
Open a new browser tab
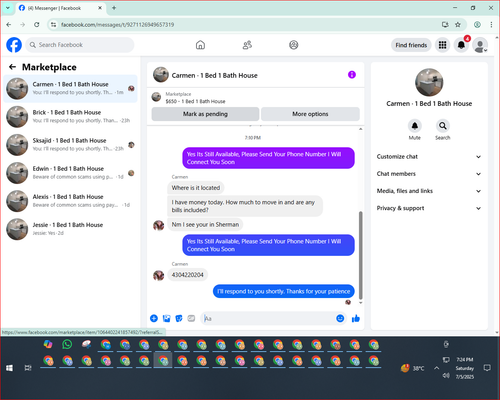coord(114,8)
